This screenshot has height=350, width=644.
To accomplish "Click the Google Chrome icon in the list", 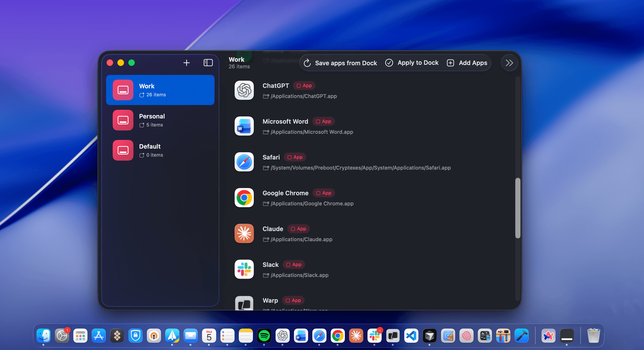I will pyautogui.click(x=244, y=198).
